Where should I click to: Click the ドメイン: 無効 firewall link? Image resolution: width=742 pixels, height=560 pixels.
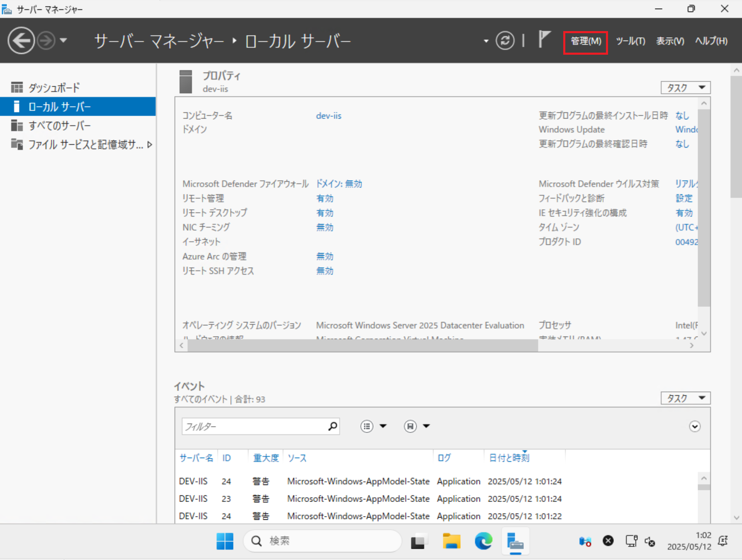(x=339, y=184)
